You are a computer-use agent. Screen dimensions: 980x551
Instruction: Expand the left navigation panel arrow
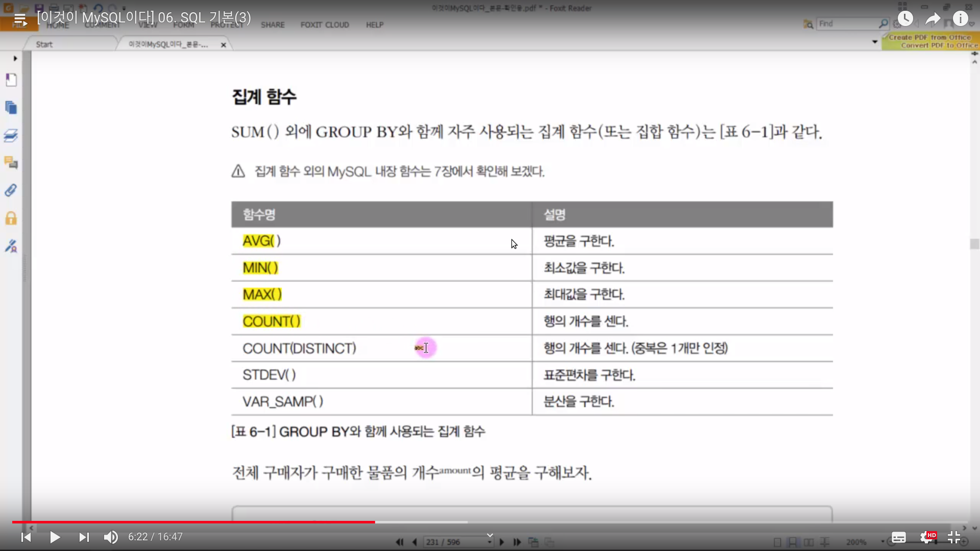tap(15, 59)
